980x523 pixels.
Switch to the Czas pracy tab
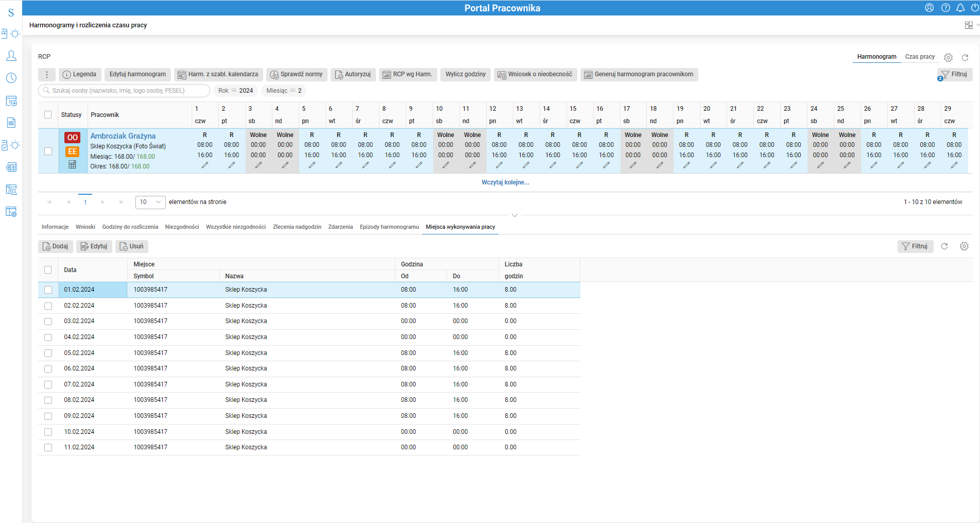click(920, 57)
